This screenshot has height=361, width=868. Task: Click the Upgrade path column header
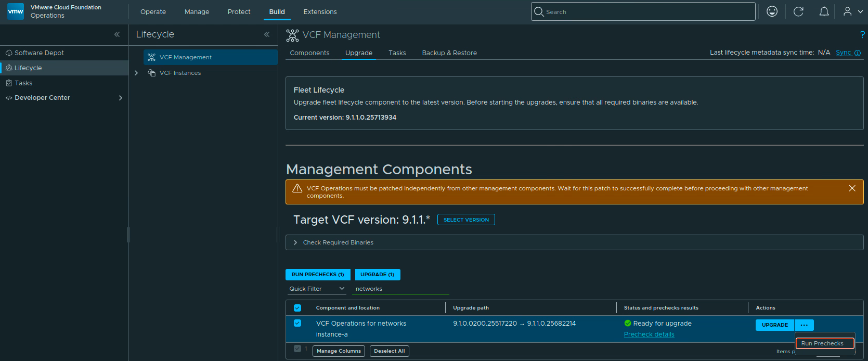[471, 308]
